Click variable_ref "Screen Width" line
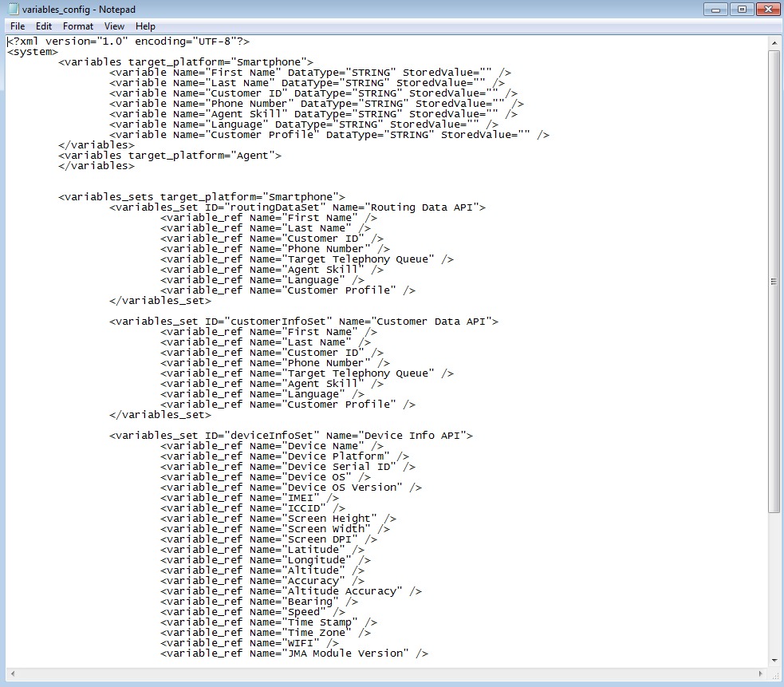784x687 pixels. pyautogui.click(x=275, y=529)
